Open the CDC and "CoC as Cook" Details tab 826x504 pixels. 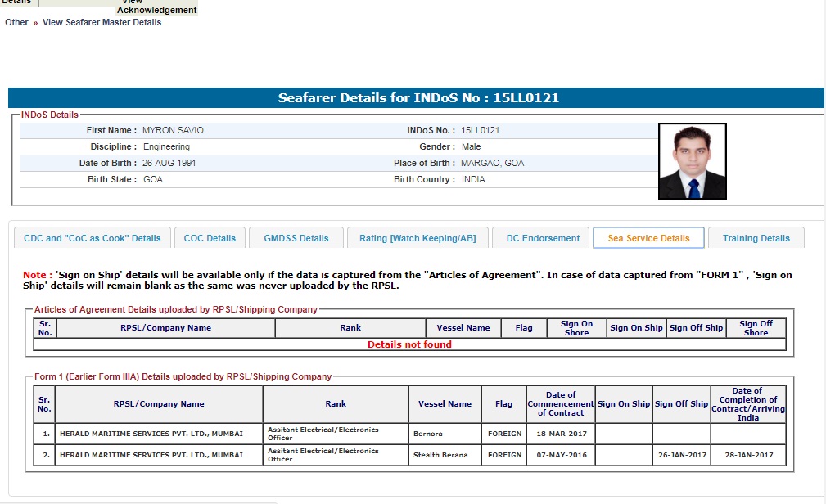point(93,238)
